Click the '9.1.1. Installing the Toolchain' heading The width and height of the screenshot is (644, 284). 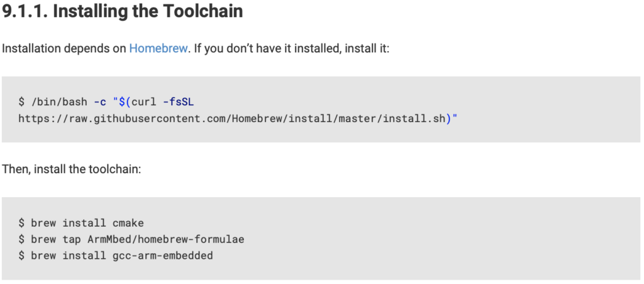(x=123, y=11)
